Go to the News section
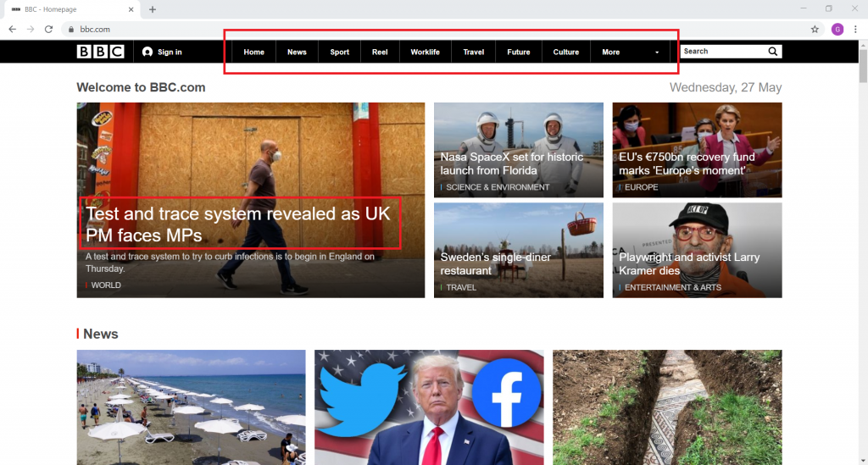 tap(297, 53)
